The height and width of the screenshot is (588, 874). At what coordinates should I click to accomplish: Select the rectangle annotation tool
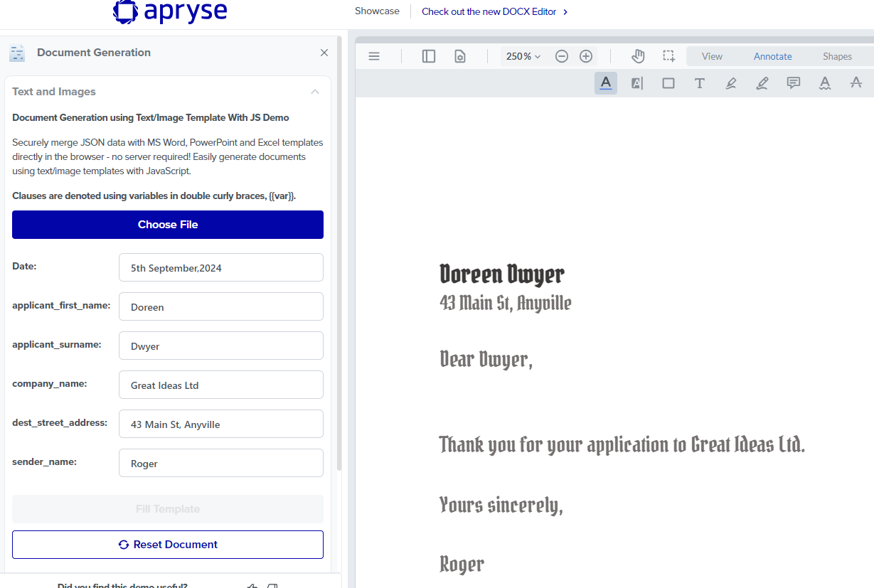tap(668, 82)
